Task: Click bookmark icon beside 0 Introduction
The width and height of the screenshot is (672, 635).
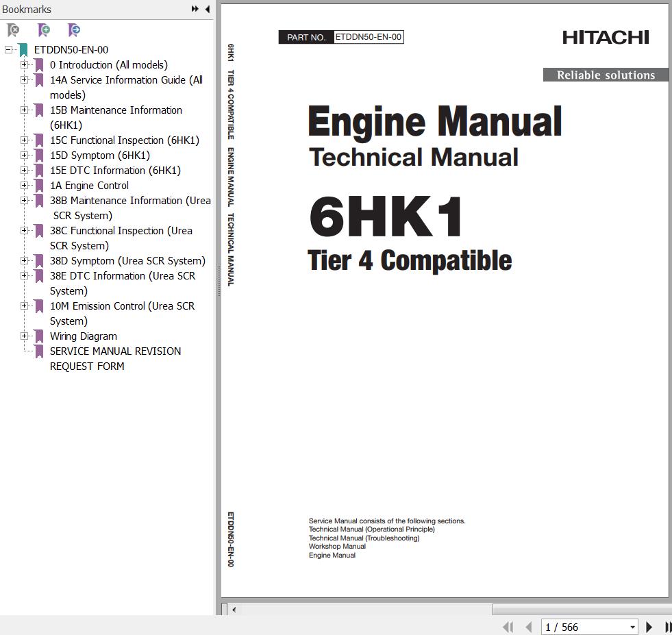Action: pos(39,65)
